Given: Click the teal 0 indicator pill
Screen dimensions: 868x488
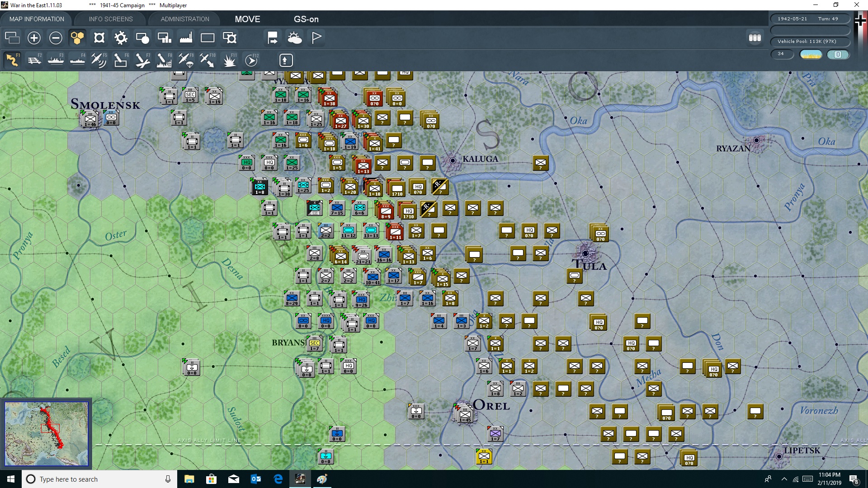Looking at the screenshot, I should [838, 54].
